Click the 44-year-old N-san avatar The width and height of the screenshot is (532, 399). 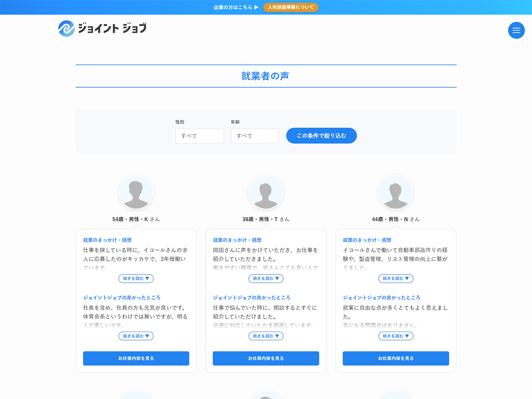point(395,192)
